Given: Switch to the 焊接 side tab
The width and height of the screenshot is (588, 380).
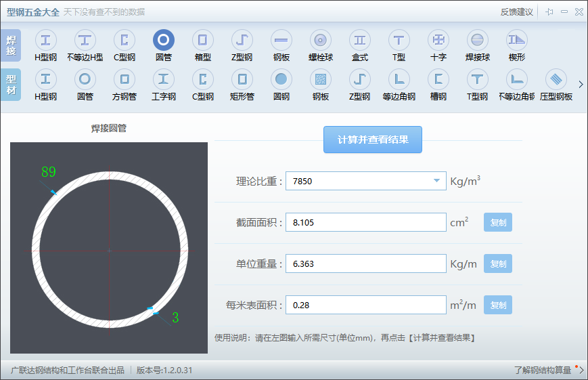Looking at the screenshot, I should click(x=11, y=45).
